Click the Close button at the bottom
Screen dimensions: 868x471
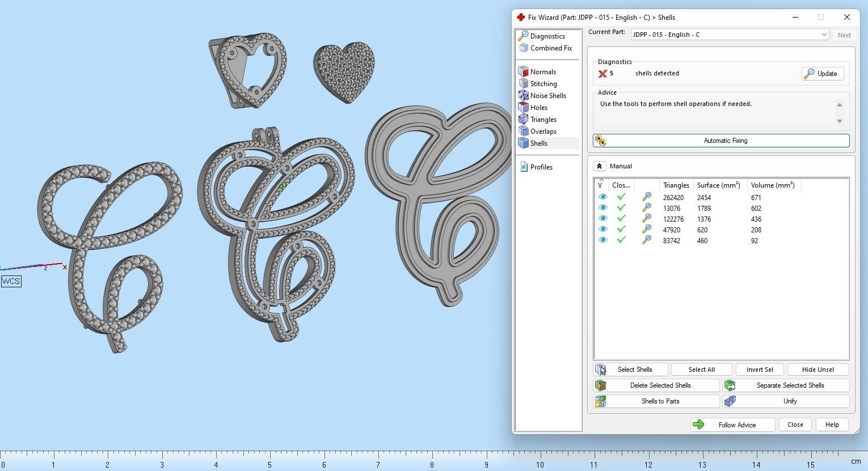[x=795, y=425]
